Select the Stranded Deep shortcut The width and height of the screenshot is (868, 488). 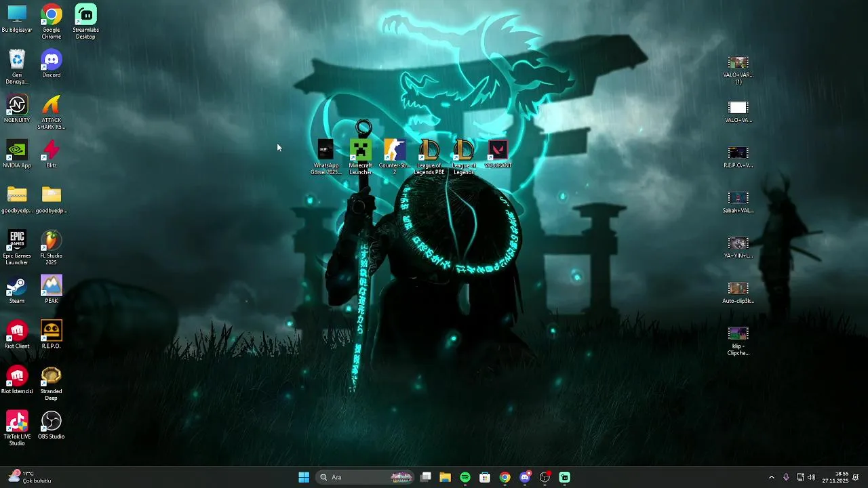click(52, 383)
